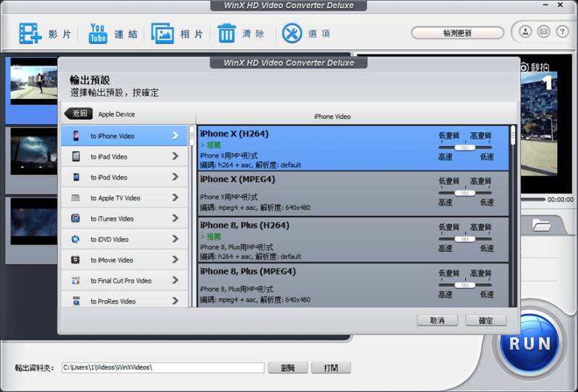Expand the to iPhone Video chevron
The height and width of the screenshot is (392, 578).
[x=175, y=136]
